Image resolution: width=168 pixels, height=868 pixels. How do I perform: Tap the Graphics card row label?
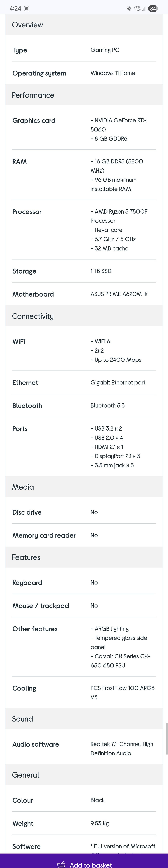(34, 121)
